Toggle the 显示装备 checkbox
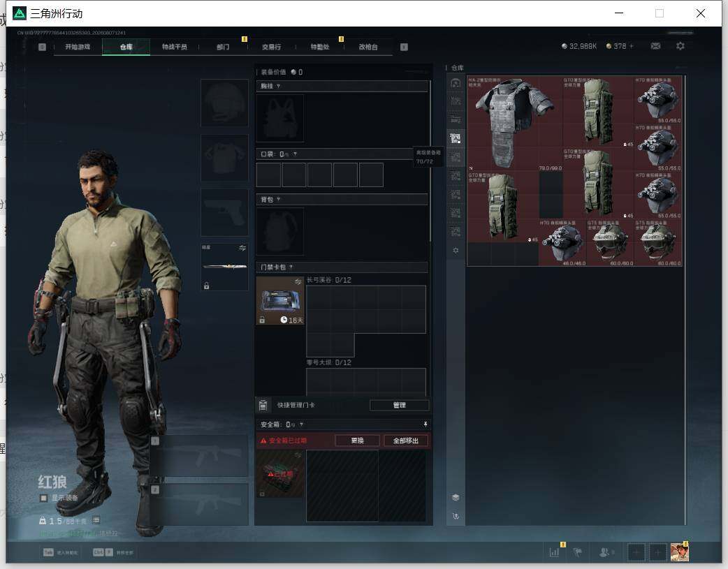728x569 pixels. pos(43,498)
